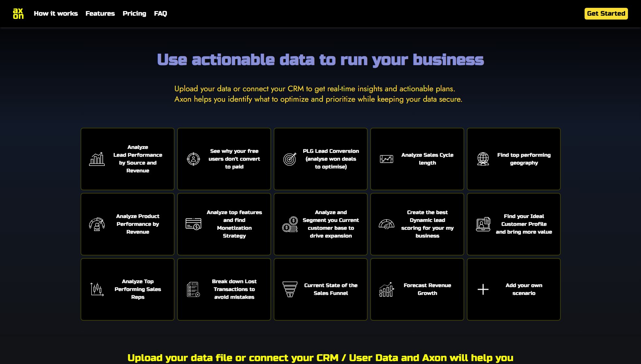
Task: Click the Sales Funnel icon
Action: [290, 289]
